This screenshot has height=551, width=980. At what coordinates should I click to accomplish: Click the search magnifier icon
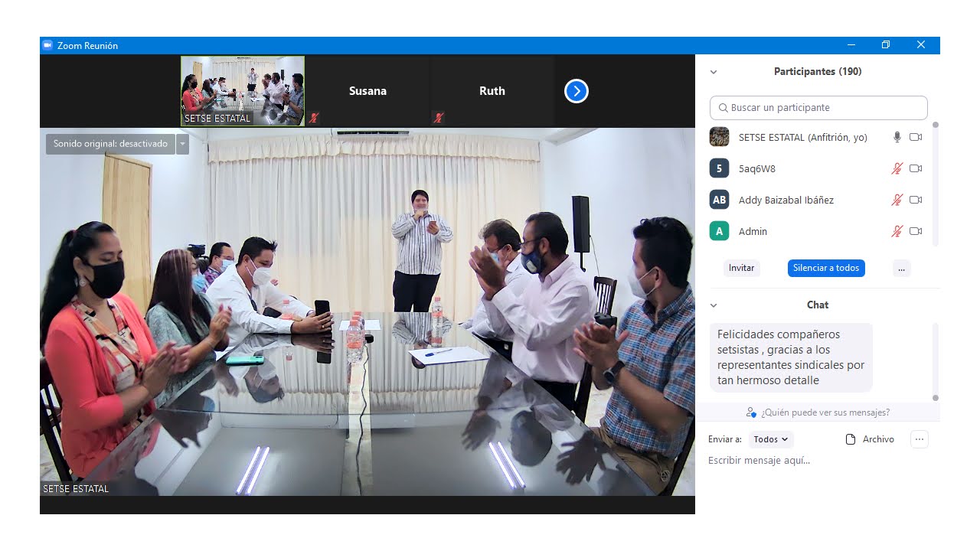click(x=724, y=108)
